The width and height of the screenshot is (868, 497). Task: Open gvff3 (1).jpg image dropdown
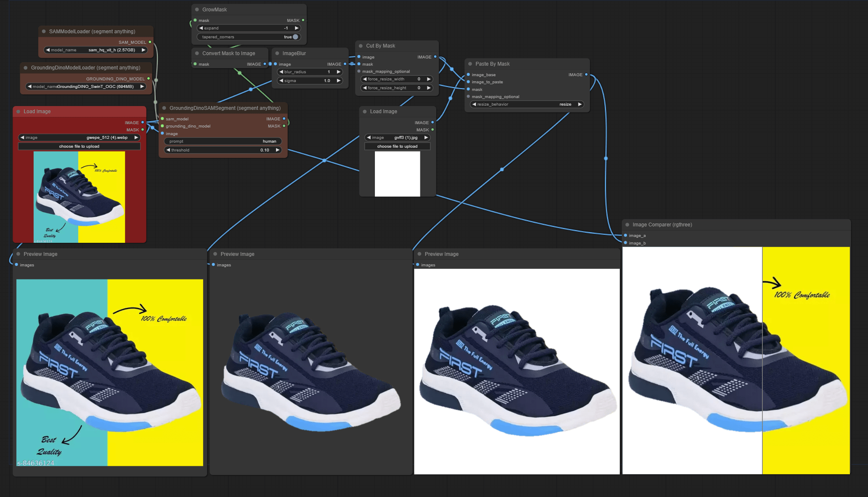point(397,138)
